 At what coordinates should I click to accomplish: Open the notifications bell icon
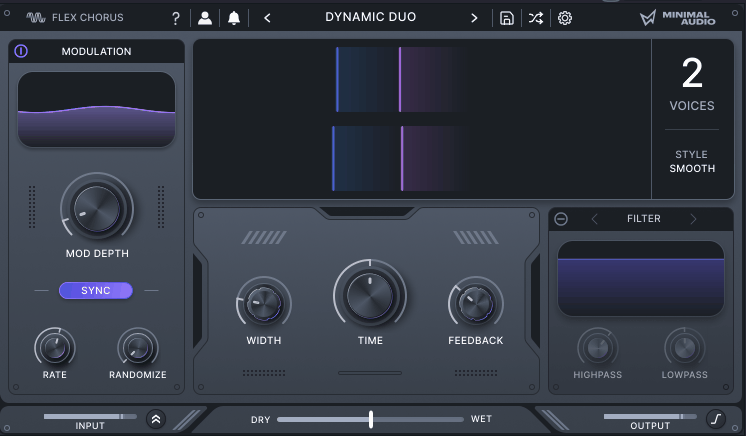[234, 18]
